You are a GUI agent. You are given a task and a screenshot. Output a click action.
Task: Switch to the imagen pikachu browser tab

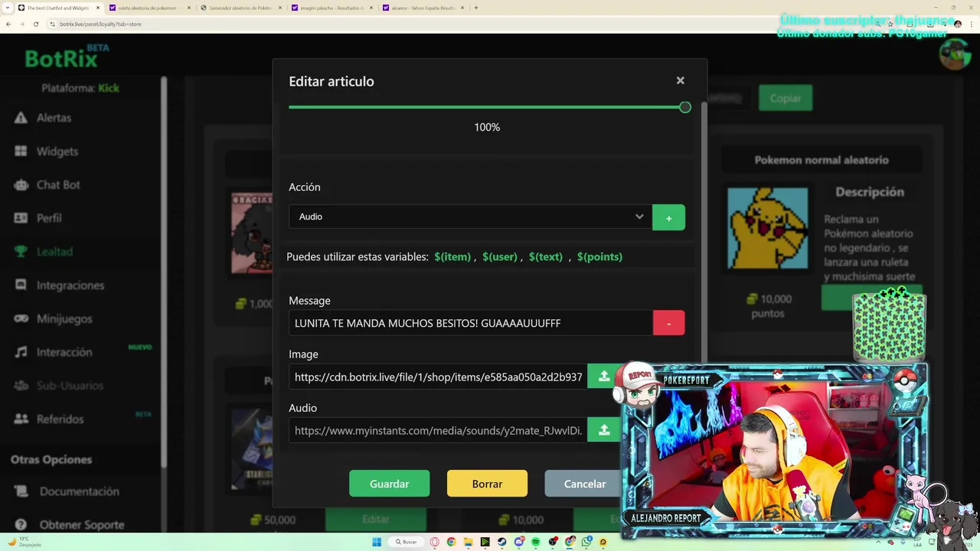(x=332, y=8)
